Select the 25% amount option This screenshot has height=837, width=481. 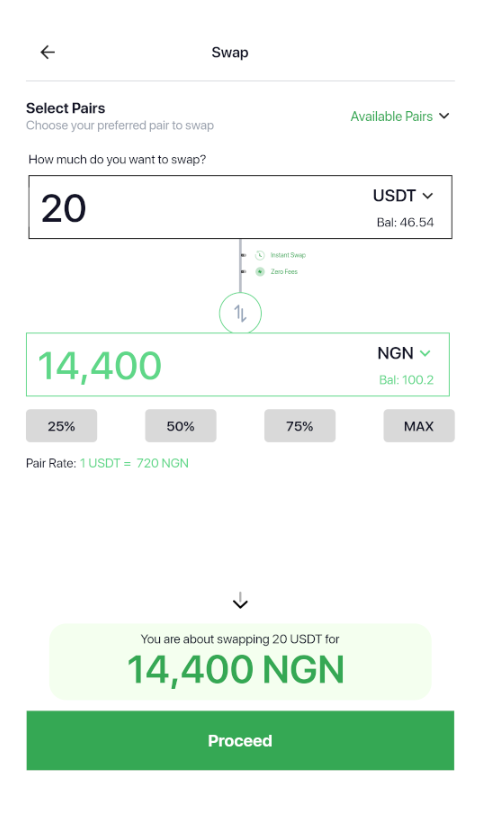click(61, 426)
